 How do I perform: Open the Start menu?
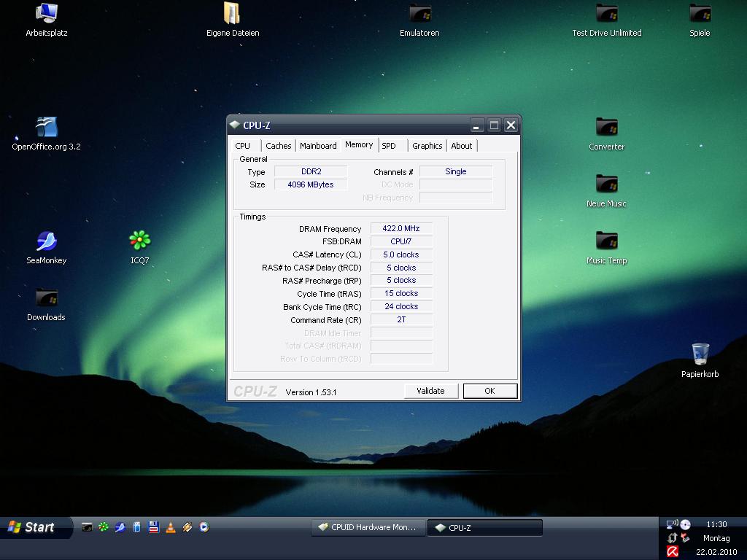pyautogui.click(x=34, y=527)
